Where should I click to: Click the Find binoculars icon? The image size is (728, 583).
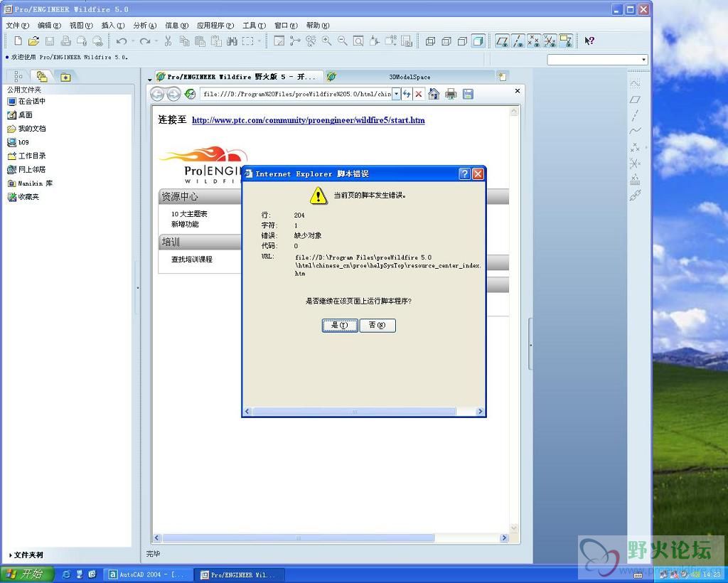[x=232, y=41]
